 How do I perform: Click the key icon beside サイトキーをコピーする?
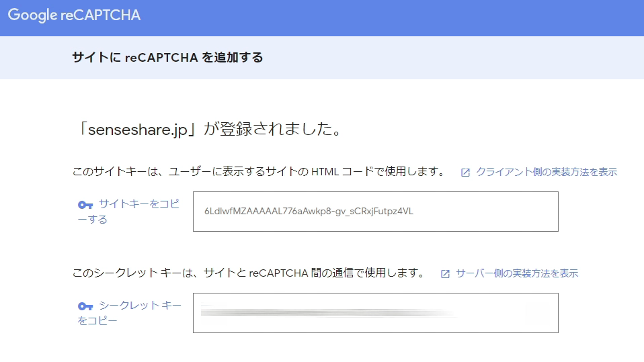coord(85,204)
